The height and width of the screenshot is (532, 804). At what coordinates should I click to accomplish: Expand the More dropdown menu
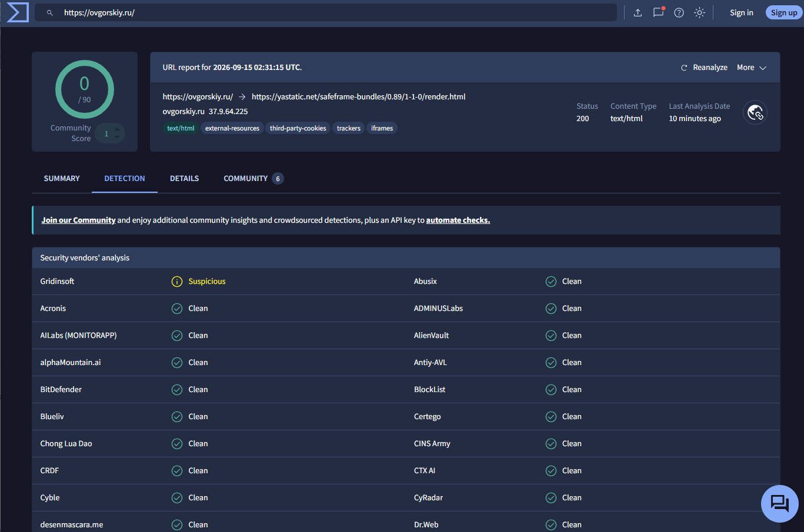(x=752, y=68)
